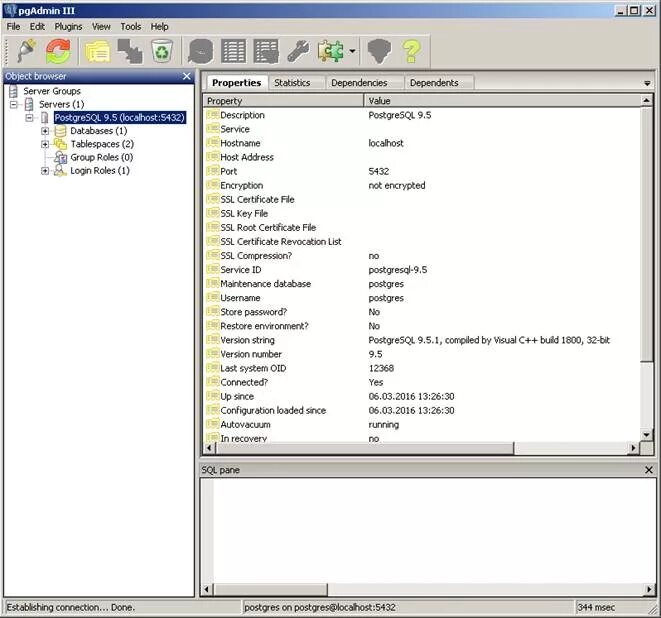The width and height of the screenshot is (661, 618).
Task: Click the Databases cylinder icon
Action: coord(61,131)
